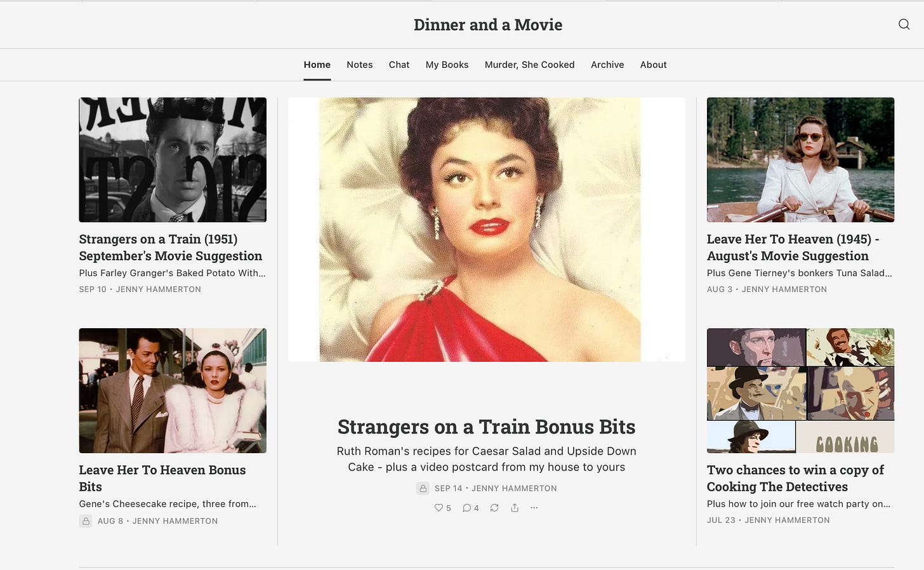Click the Dinner and a Movie site title

point(487,25)
